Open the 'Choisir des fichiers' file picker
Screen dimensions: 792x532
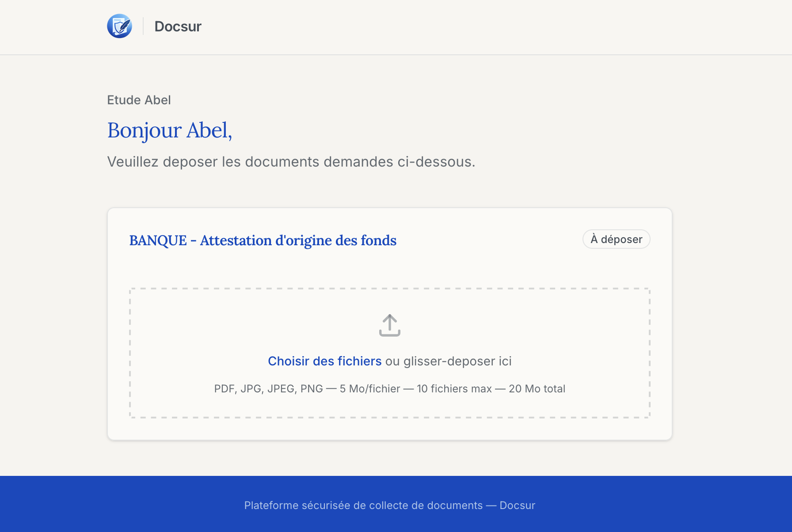click(x=324, y=361)
